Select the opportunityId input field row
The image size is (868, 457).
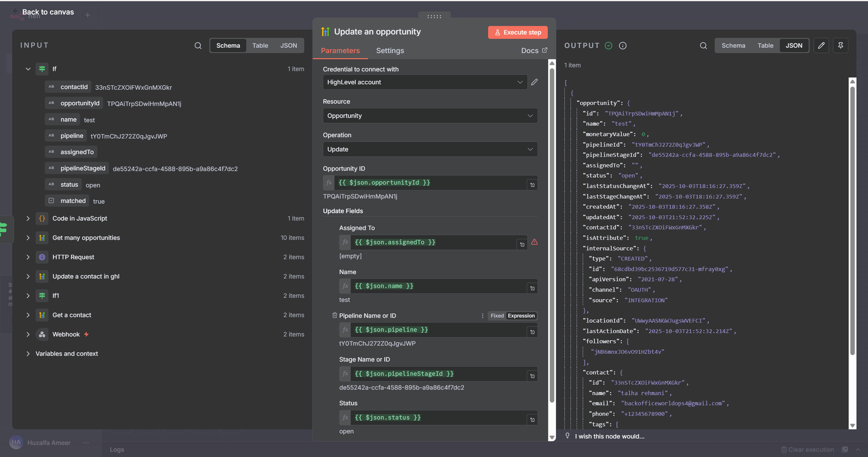coord(113,103)
